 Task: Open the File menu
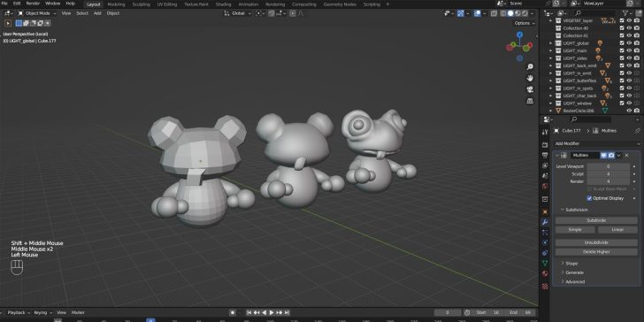point(5,4)
